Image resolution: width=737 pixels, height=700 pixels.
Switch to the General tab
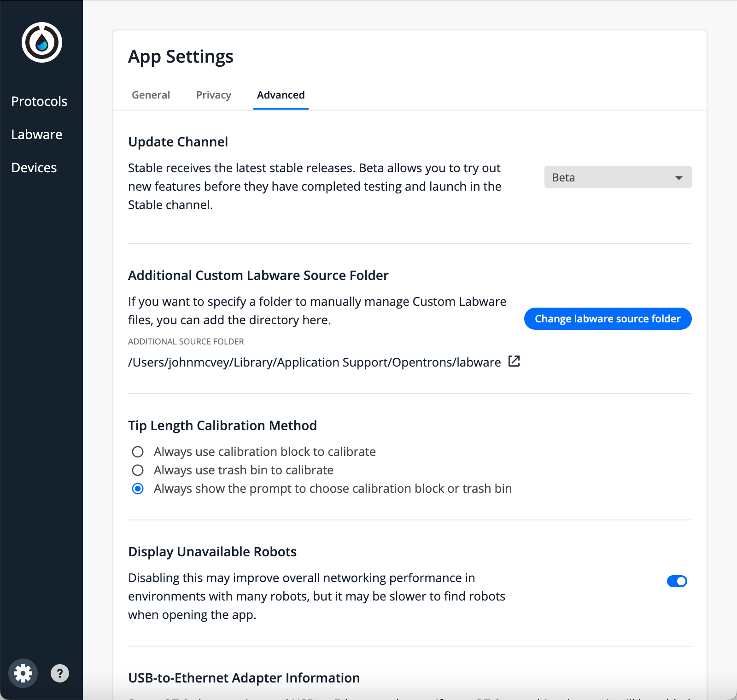pos(151,95)
